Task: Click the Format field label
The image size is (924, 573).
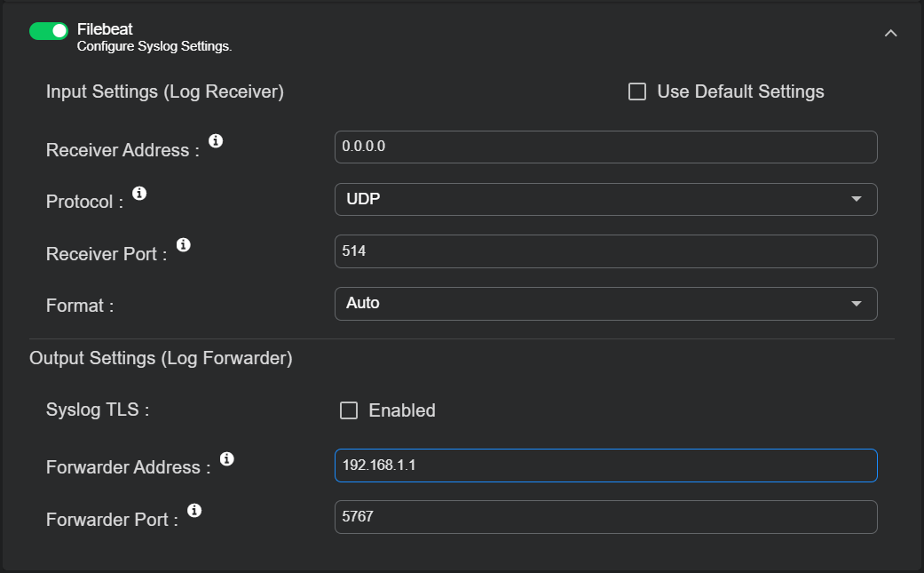Action: pos(80,306)
